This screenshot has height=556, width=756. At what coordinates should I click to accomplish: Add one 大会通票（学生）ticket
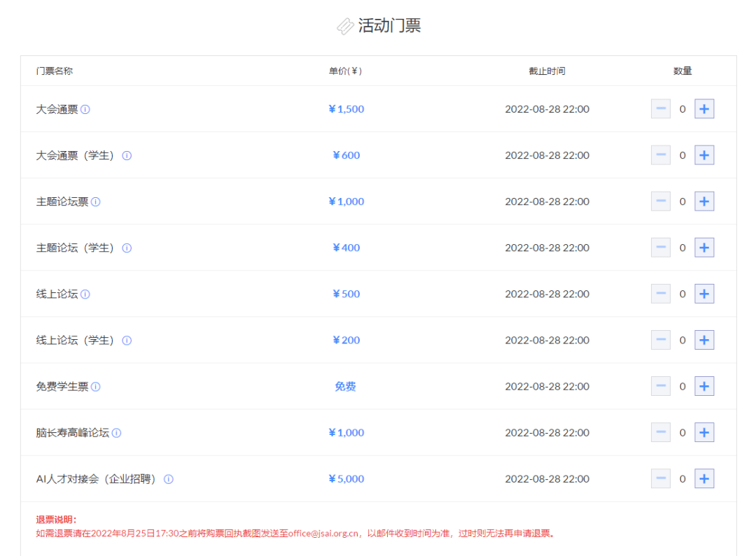pyautogui.click(x=704, y=155)
